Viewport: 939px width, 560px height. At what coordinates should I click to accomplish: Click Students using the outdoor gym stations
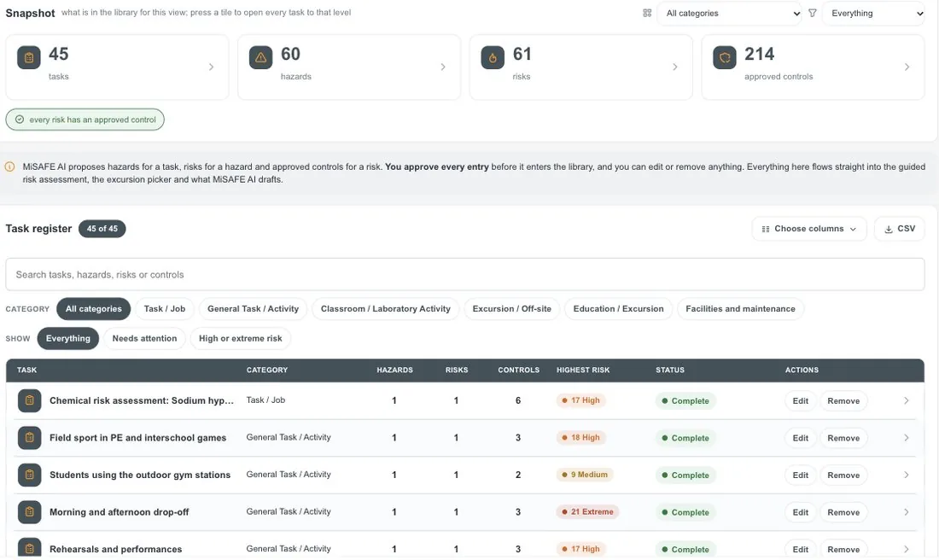140,475
